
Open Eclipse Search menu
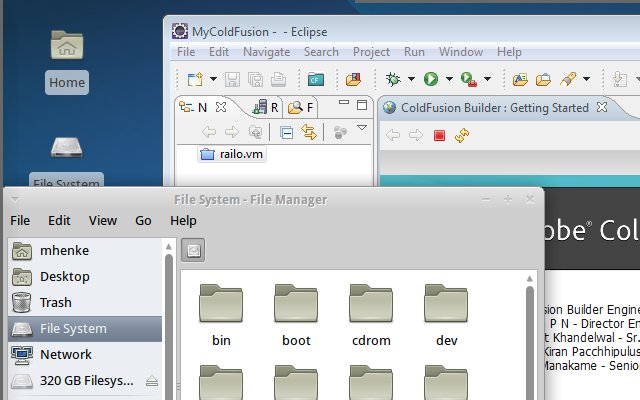(321, 52)
